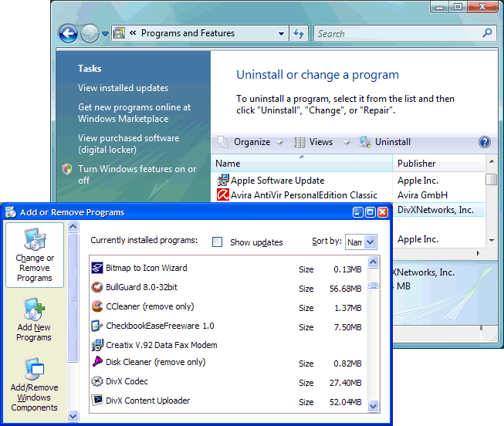504x426 pixels.
Task: Click the red Avira AntiVir icon
Action: (223, 194)
